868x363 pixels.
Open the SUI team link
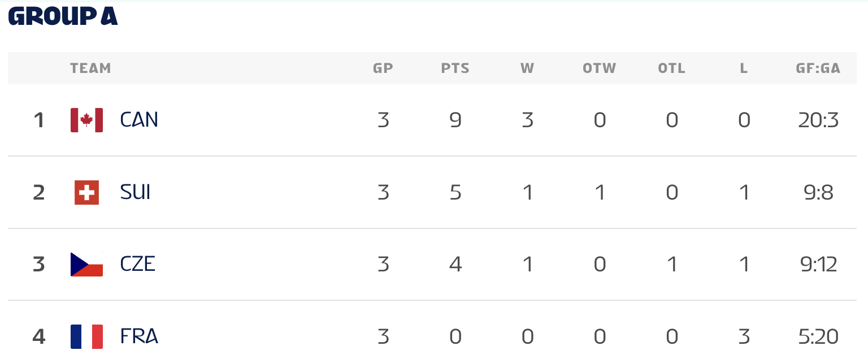136,192
